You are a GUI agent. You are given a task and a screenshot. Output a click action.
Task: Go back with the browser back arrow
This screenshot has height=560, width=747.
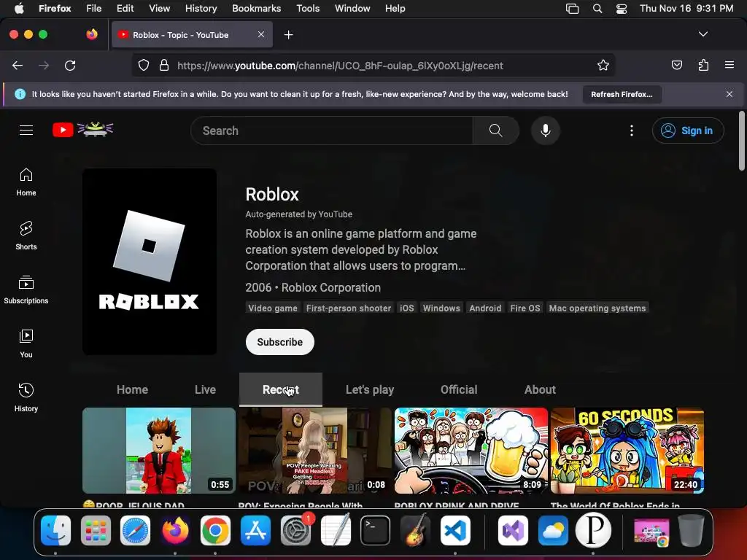pos(18,66)
